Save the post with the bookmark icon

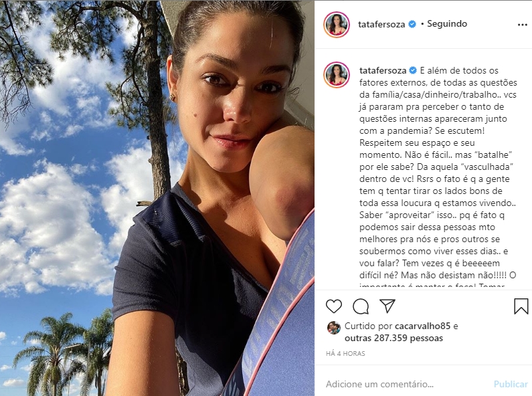click(521, 306)
